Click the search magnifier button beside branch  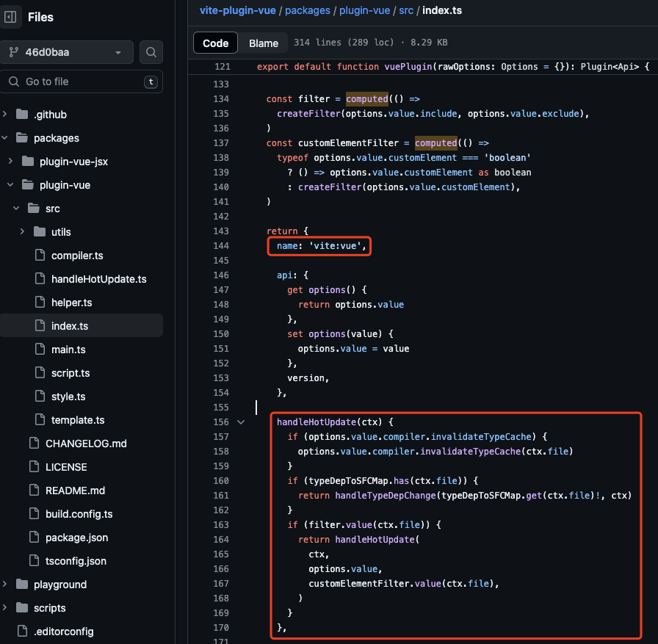[151, 52]
